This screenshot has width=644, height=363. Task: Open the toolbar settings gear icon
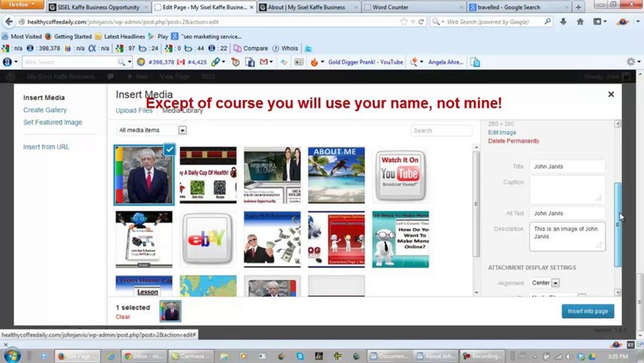pyautogui.click(x=631, y=62)
